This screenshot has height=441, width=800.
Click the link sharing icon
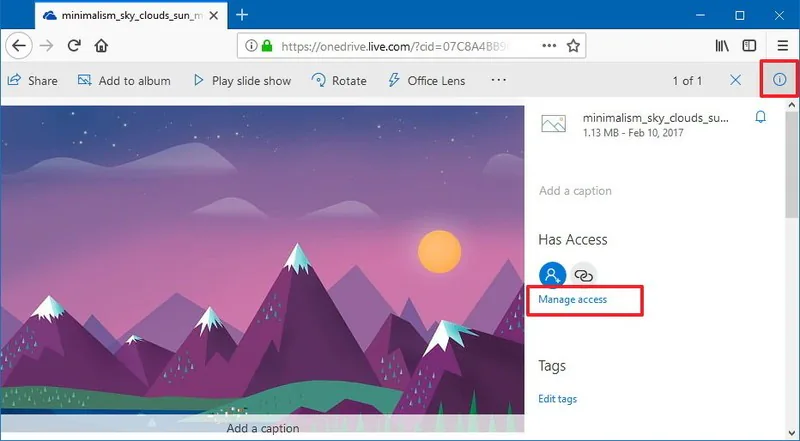click(583, 276)
